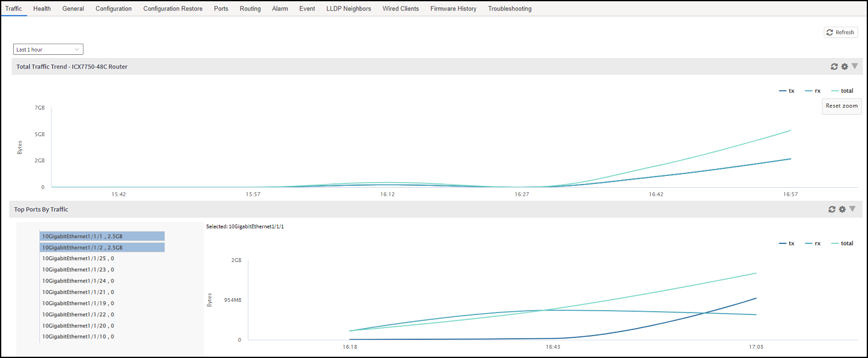Open Top Ports By Traffic settings gear
868x358 pixels.
[x=842, y=210]
